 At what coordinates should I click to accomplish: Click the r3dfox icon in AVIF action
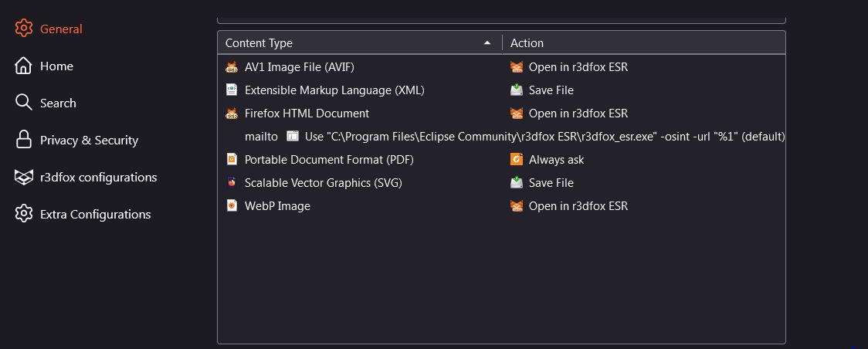click(x=517, y=67)
